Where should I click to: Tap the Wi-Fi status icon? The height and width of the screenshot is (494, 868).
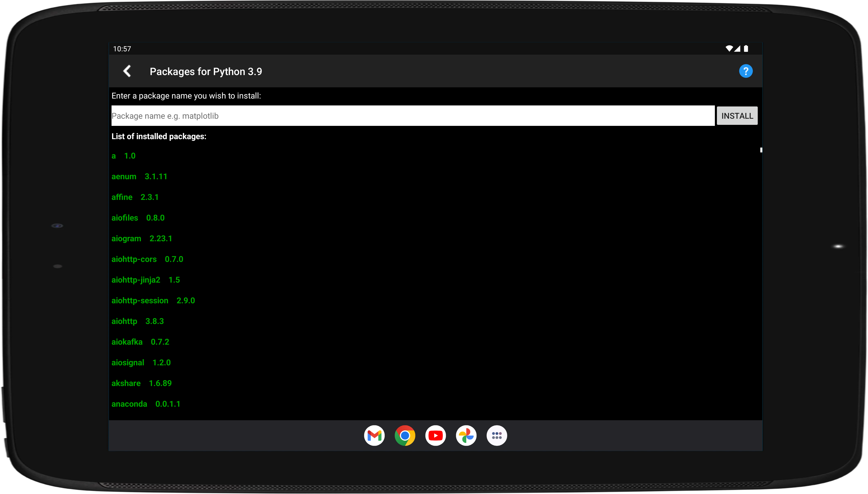[x=729, y=49]
